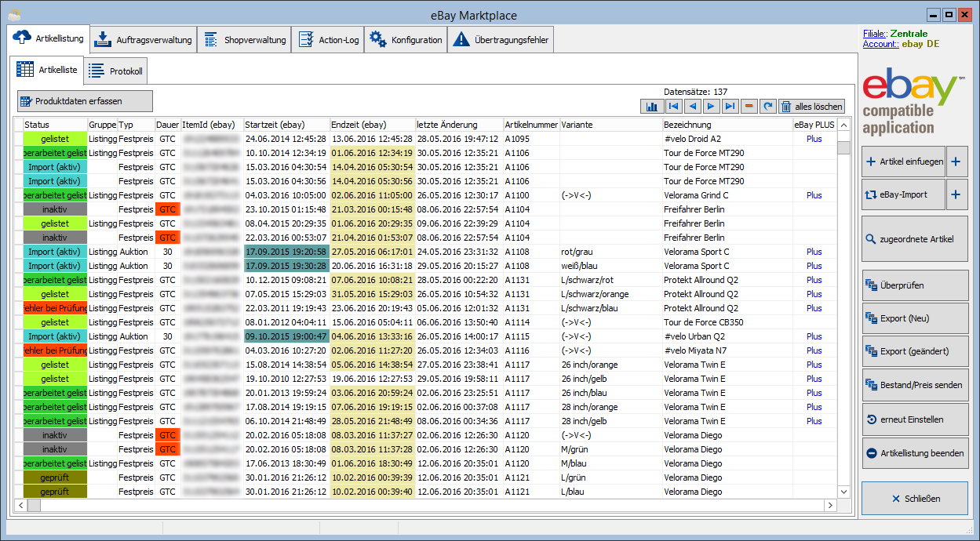Sort by 'Startzeit (ebay)' column header
980x541 pixels.
(x=286, y=125)
